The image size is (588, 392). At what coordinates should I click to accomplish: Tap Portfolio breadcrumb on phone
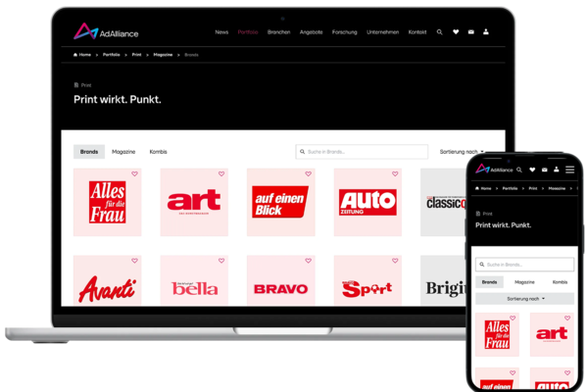(x=510, y=188)
